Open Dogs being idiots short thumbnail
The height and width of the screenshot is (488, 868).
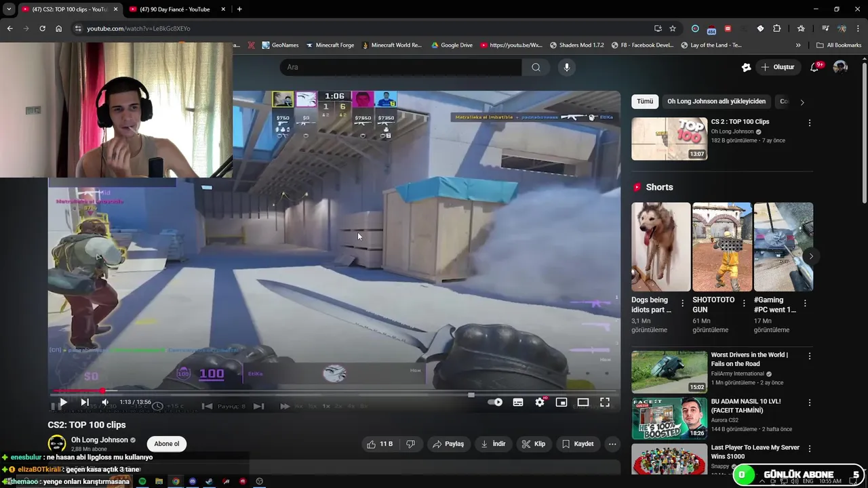pyautogui.click(x=661, y=247)
